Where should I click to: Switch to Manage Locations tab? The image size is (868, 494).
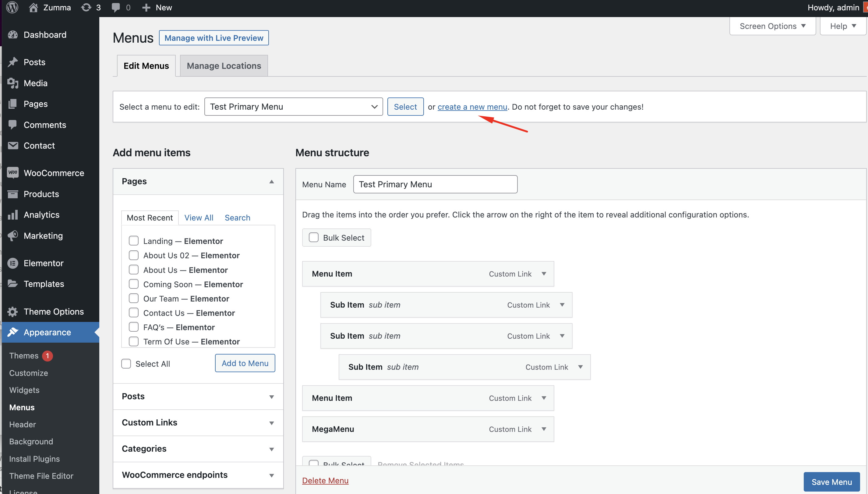(224, 66)
